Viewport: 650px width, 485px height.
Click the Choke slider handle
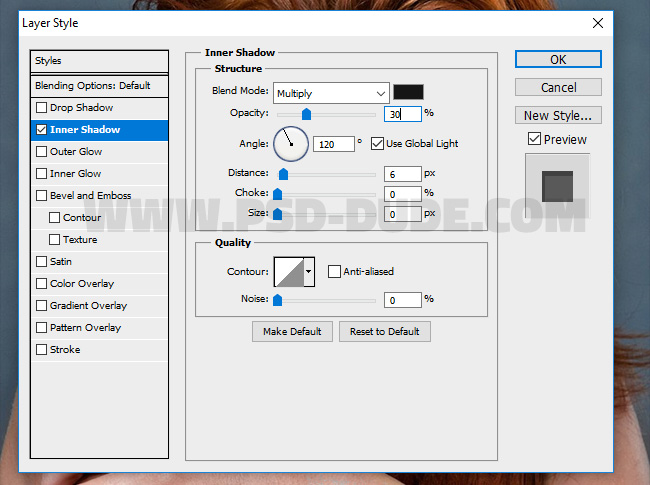tap(278, 194)
